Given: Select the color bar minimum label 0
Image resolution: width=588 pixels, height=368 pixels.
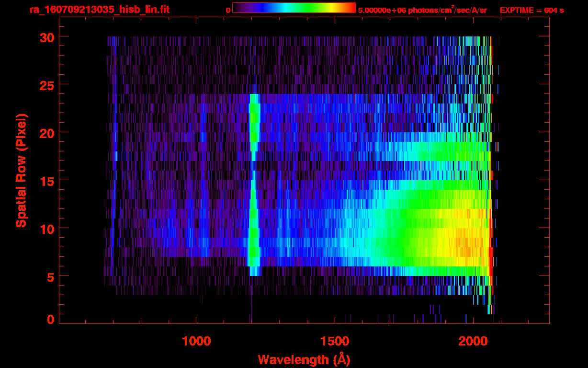Looking at the screenshot, I should 228,10.
